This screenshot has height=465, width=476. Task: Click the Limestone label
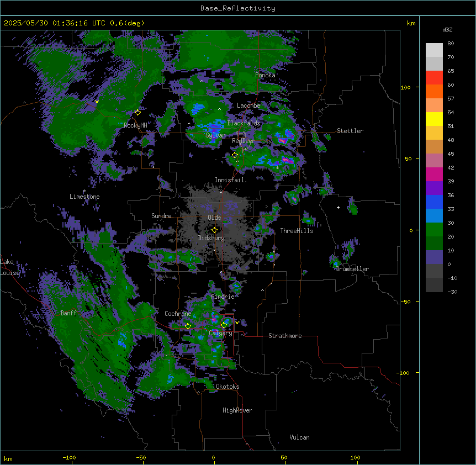(x=84, y=197)
